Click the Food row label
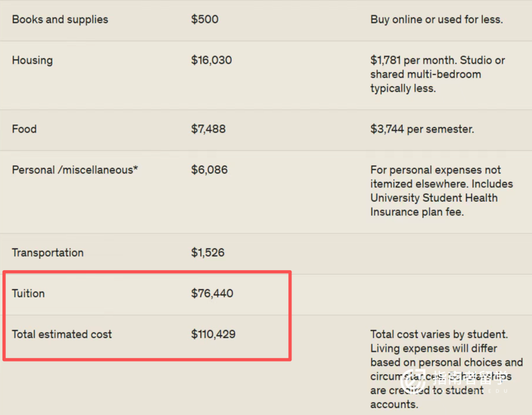Viewport: 532px width, 415px height. [25, 129]
